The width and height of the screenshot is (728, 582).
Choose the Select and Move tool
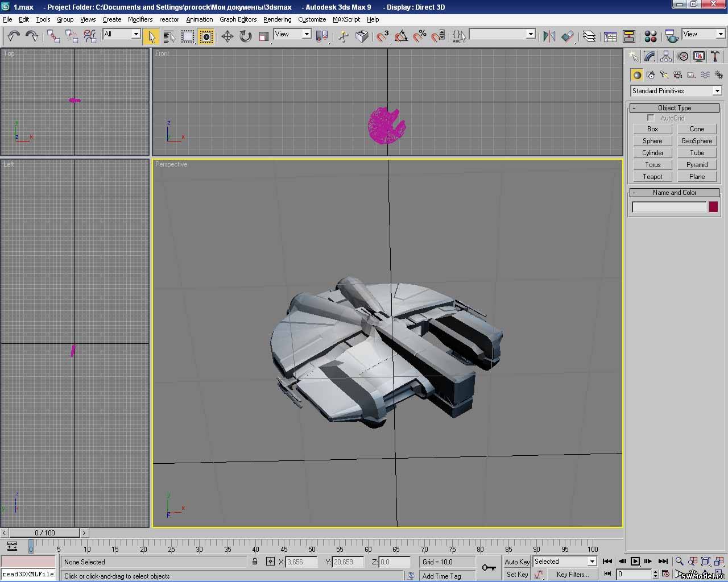227,36
